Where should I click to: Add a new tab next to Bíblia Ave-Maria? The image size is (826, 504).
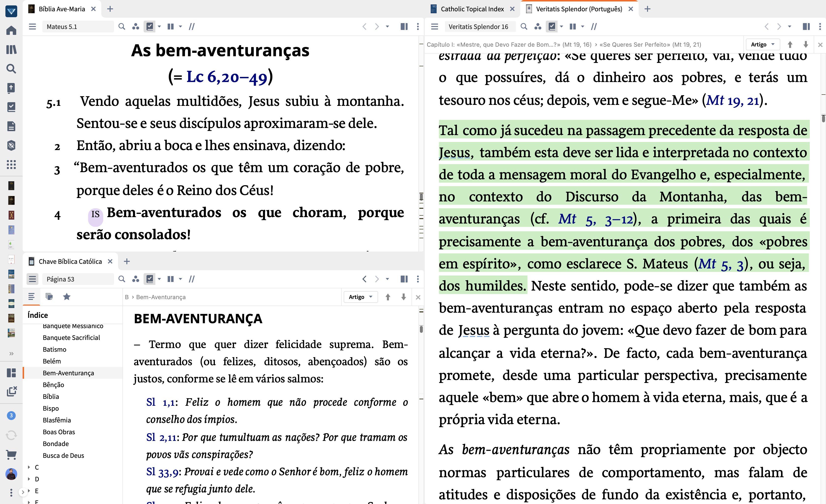(110, 9)
